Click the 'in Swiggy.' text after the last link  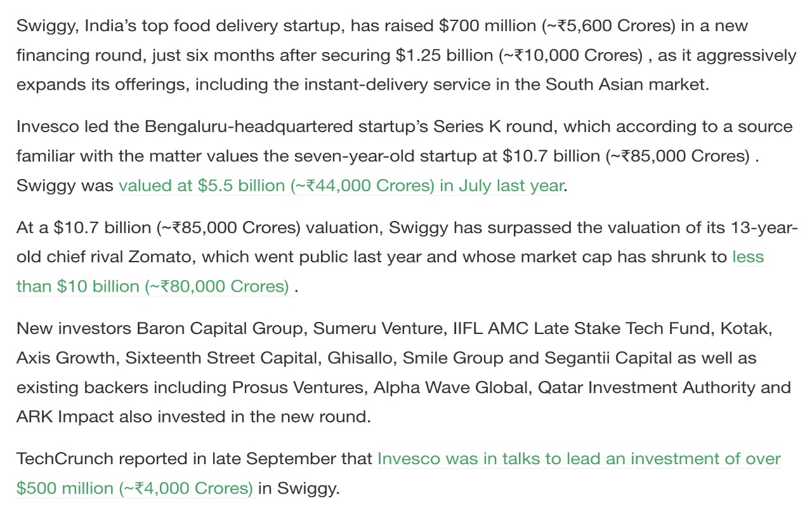tap(299, 488)
